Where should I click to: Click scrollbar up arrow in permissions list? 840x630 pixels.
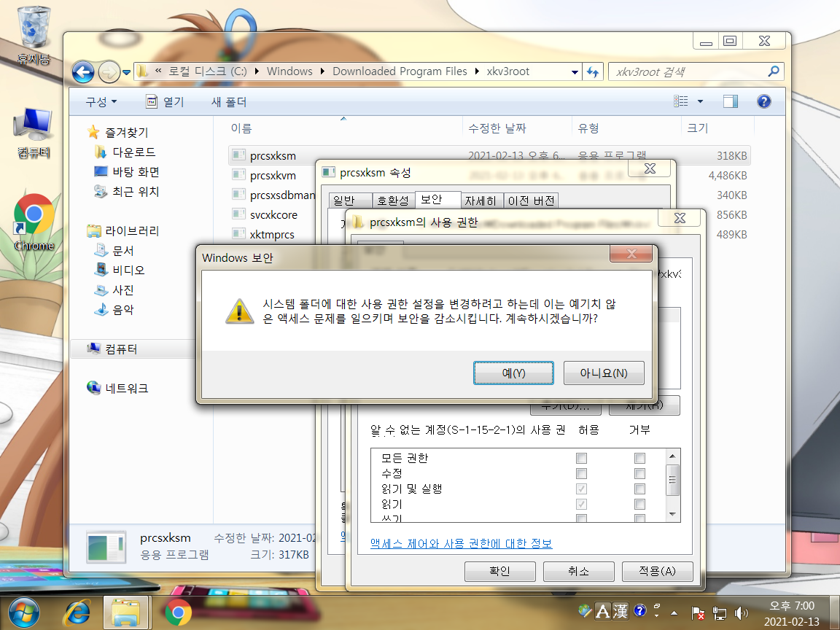672,456
